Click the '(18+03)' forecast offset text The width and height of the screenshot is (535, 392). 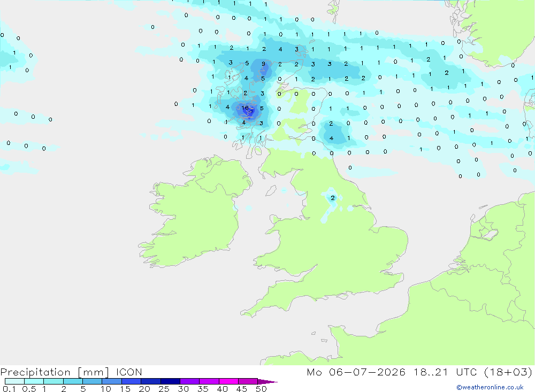[x=508, y=372]
